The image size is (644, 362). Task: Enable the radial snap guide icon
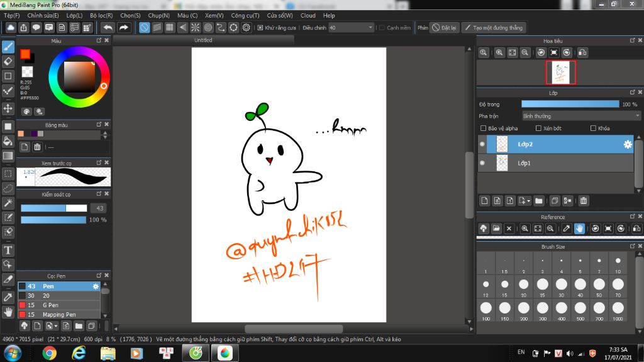196,28
